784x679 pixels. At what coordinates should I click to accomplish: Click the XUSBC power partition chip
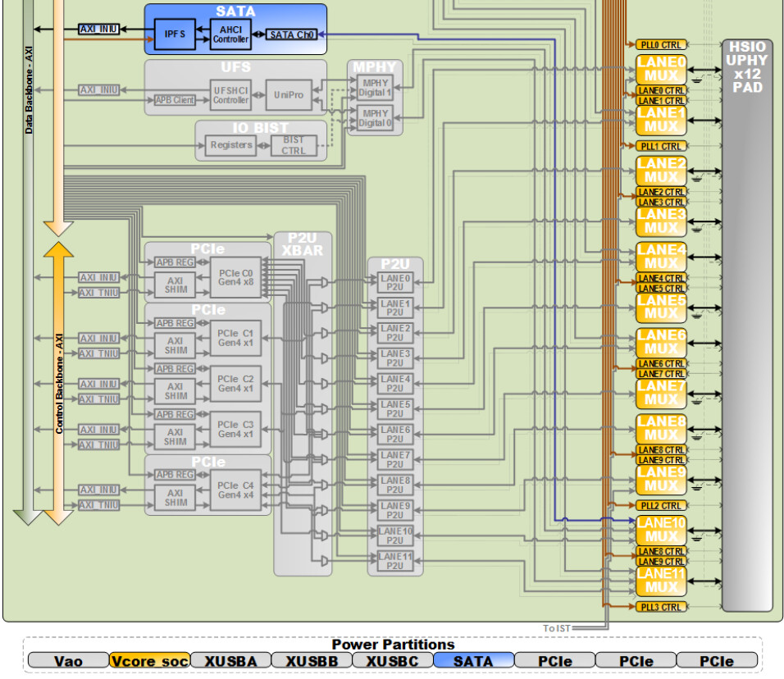(x=393, y=660)
